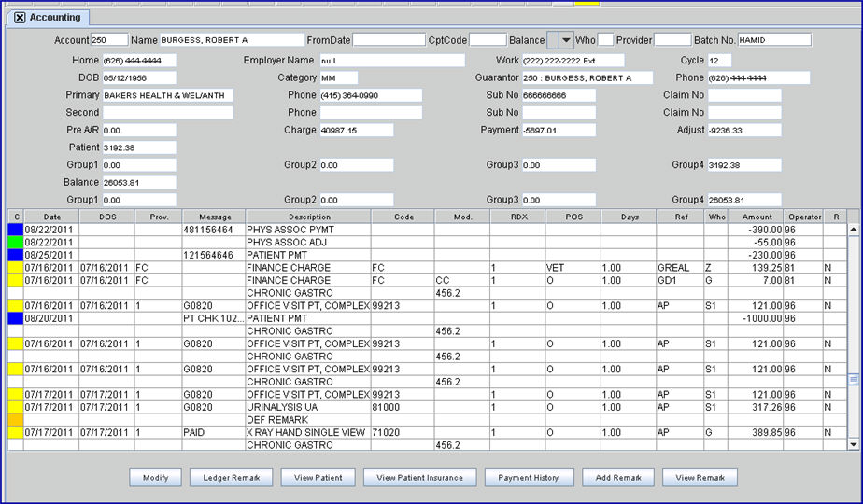Select URINALYSIS UA description cell
The image size is (863, 504).
coord(308,407)
